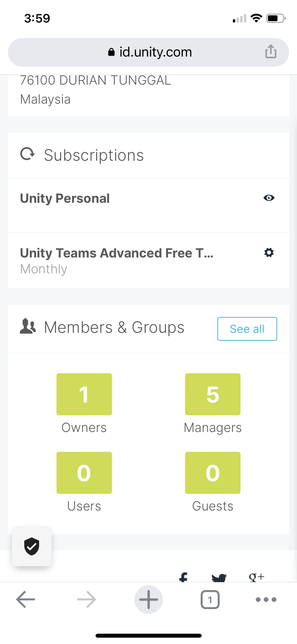Click the See all button
Viewport: 297px width, 644px height.
247,329
